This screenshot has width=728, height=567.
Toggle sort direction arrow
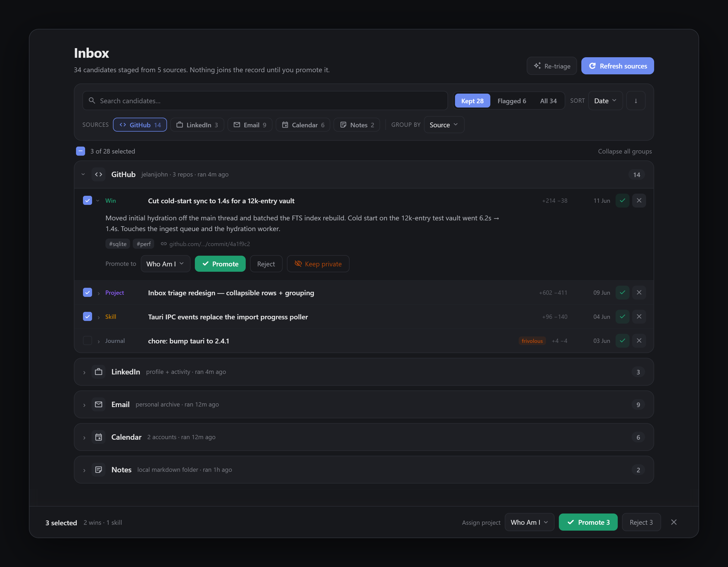coord(636,101)
